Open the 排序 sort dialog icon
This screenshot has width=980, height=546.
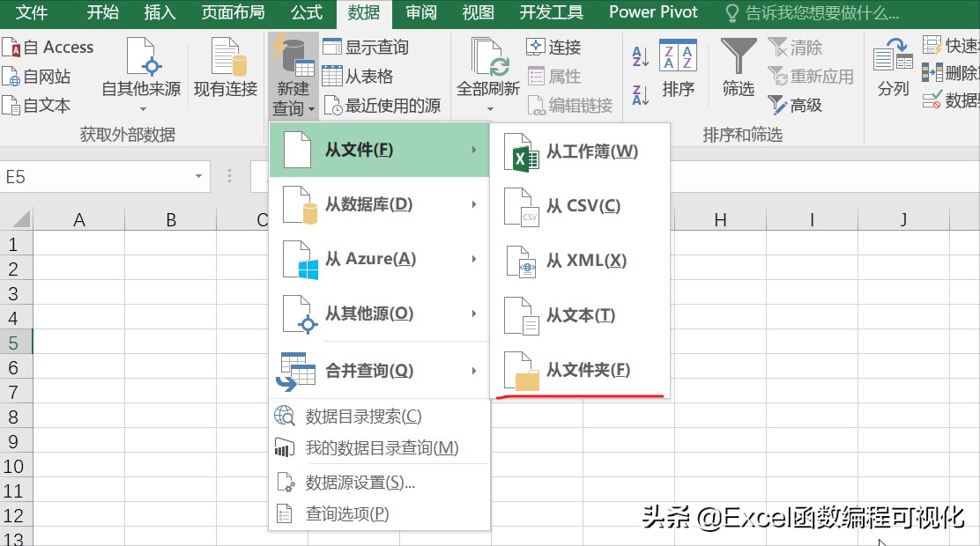pos(678,57)
